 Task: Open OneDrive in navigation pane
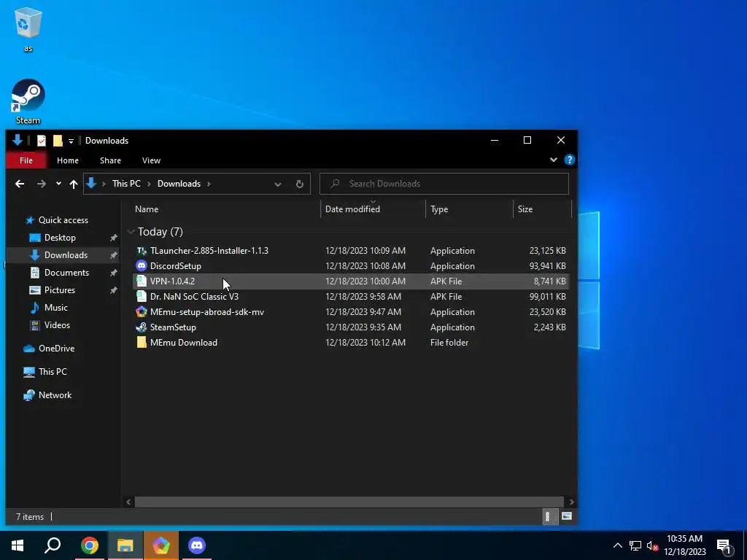(56, 349)
